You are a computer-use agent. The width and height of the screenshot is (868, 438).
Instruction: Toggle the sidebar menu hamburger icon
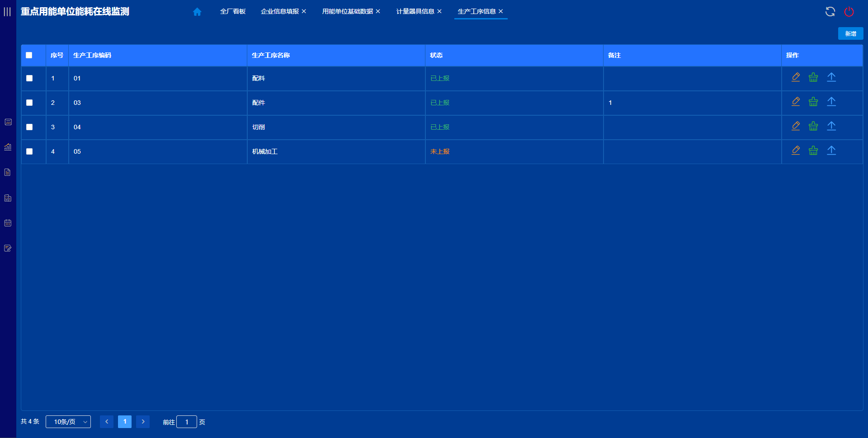[x=7, y=12]
